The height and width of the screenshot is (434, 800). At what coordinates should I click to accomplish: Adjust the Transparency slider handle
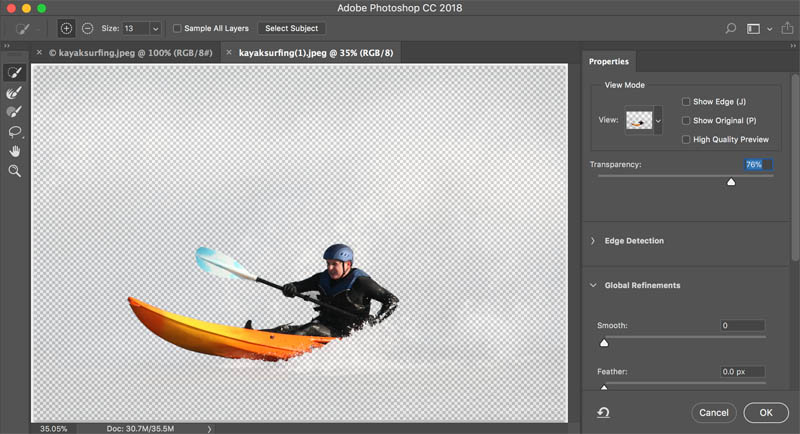coord(731,182)
